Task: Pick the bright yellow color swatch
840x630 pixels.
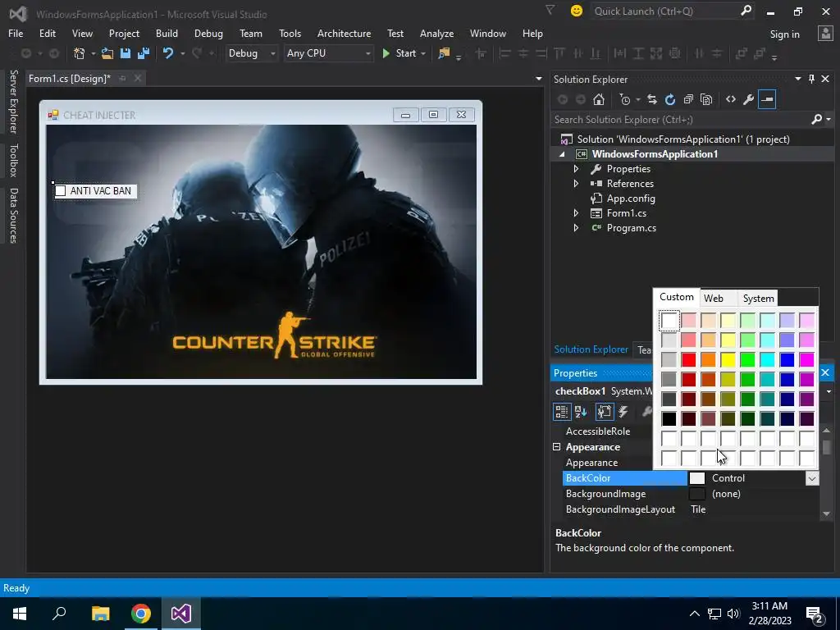Action: pyautogui.click(x=728, y=359)
